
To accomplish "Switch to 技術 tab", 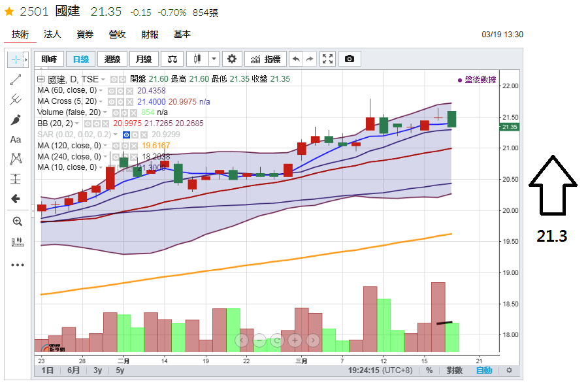I will tap(20, 35).
